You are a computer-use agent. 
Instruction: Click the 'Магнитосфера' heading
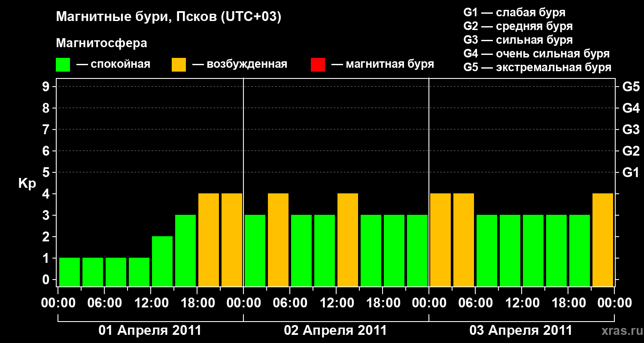click(x=102, y=43)
